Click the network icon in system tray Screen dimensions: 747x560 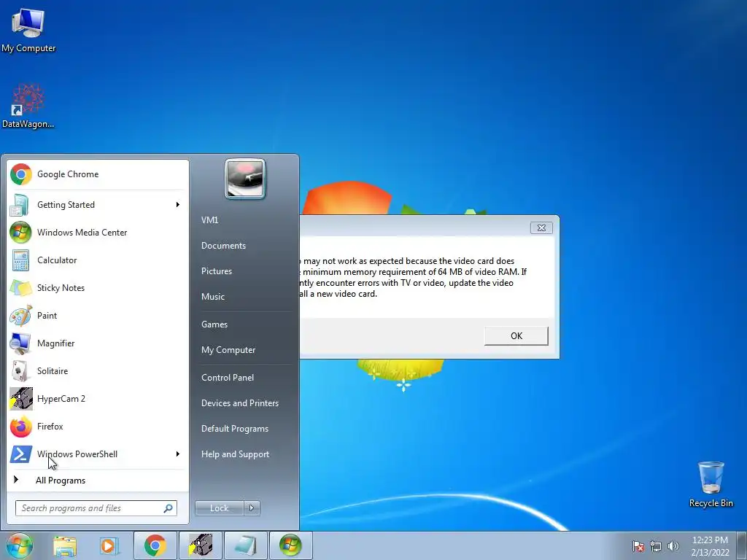click(x=656, y=546)
